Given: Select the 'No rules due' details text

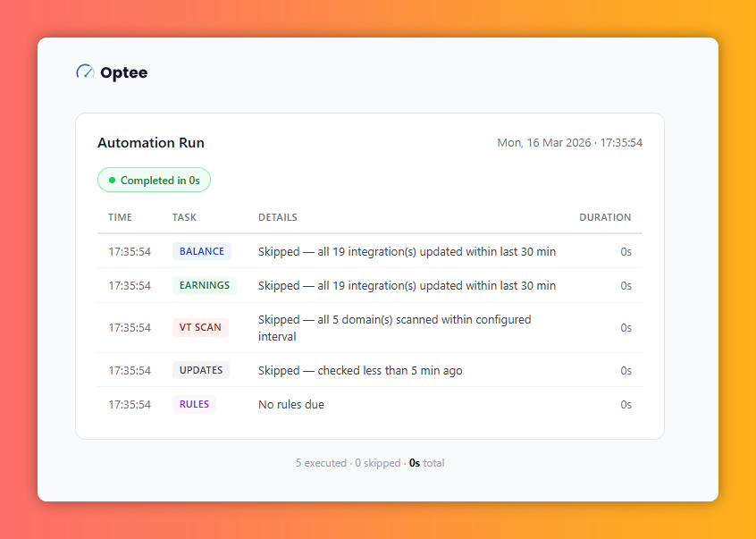Looking at the screenshot, I should (x=291, y=405).
